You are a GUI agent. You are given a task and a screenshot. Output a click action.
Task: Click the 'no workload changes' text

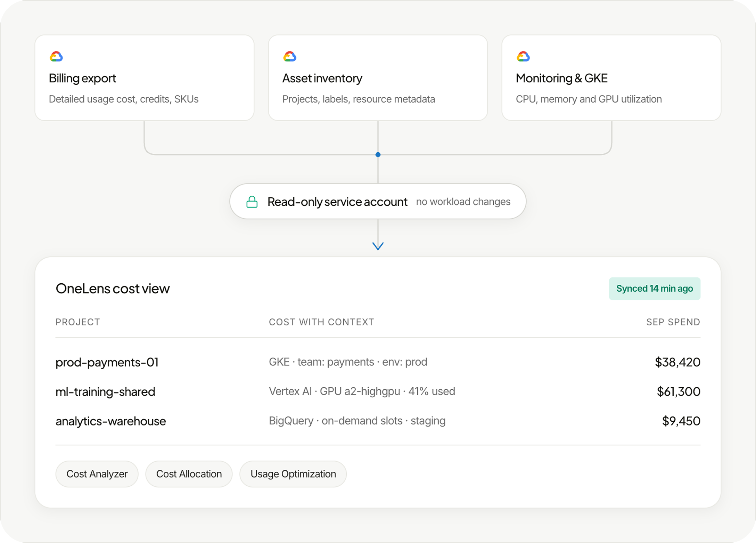463,202
